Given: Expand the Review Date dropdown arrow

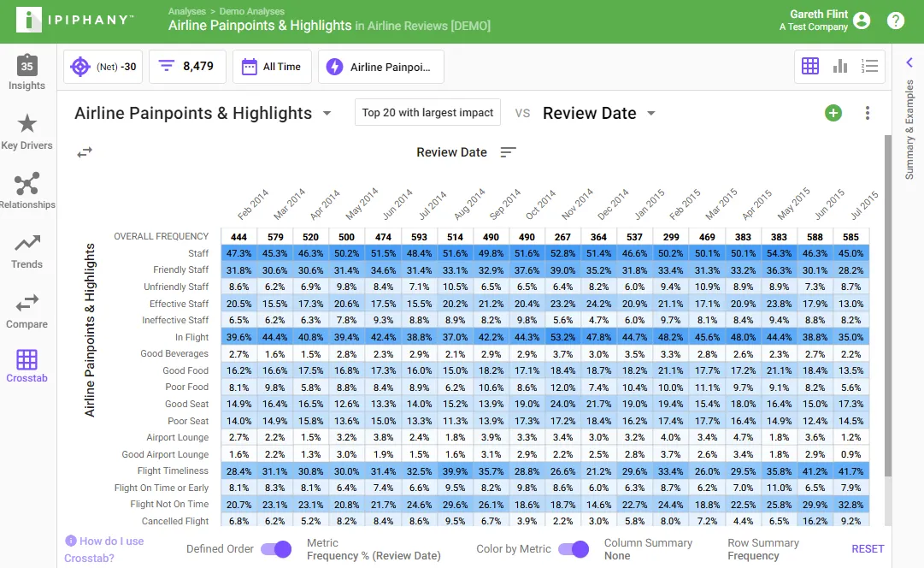Looking at the screenshot, I should tap(651, 113).
